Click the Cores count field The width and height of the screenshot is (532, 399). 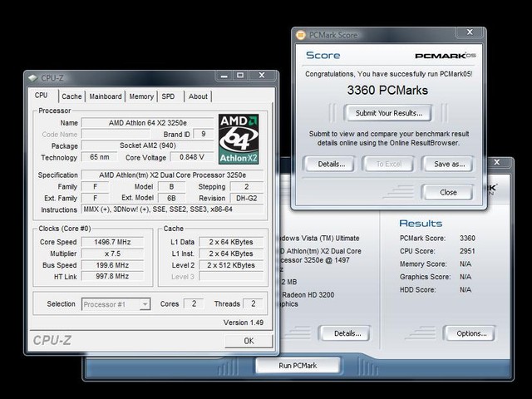coord(194,303)
